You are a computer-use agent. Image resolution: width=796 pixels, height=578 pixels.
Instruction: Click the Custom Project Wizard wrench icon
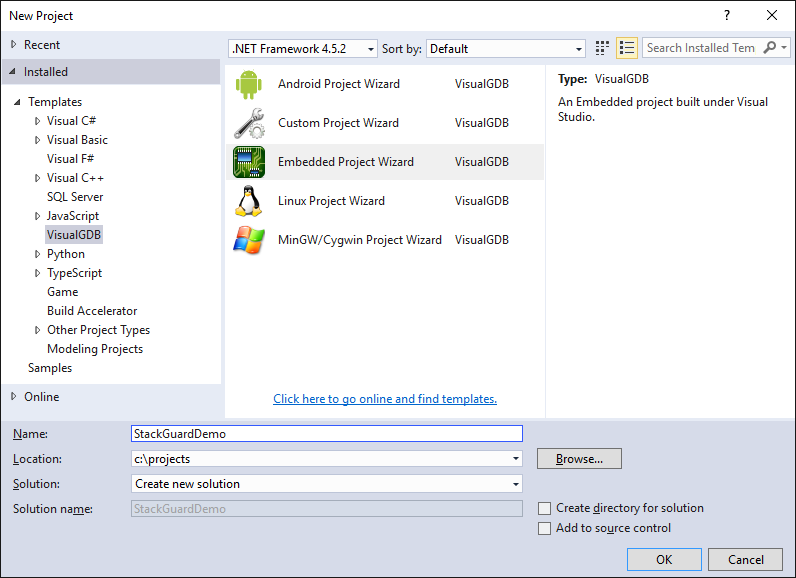tap(249, 123)
